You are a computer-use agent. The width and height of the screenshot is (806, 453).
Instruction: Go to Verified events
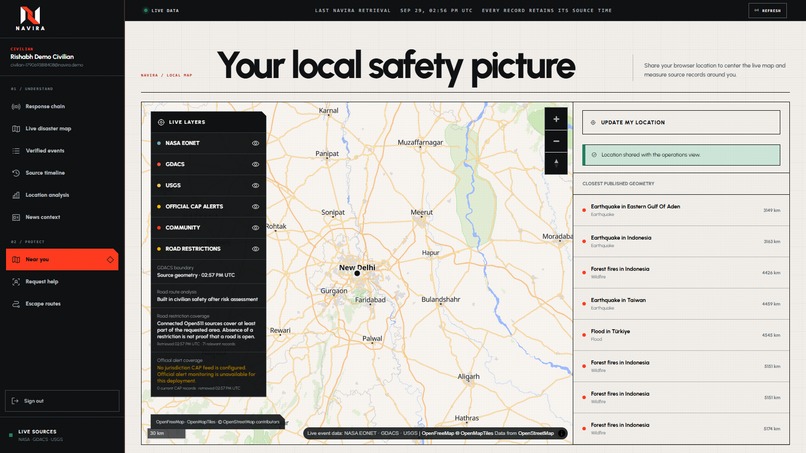coord(62,151)
